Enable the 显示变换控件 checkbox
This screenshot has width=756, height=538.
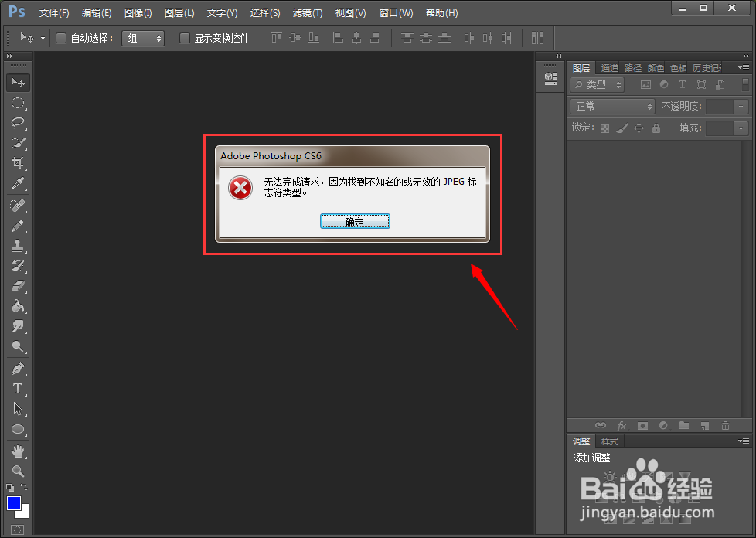tap(184, 38)
